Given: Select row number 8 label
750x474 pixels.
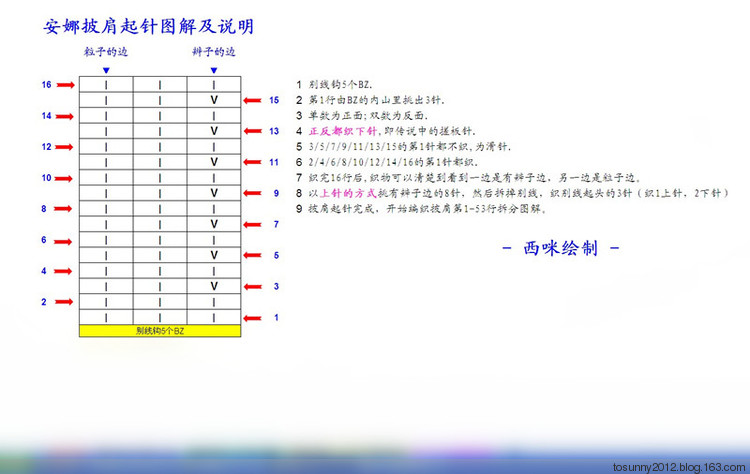Looking at the screenshot, I should point(44,209).
